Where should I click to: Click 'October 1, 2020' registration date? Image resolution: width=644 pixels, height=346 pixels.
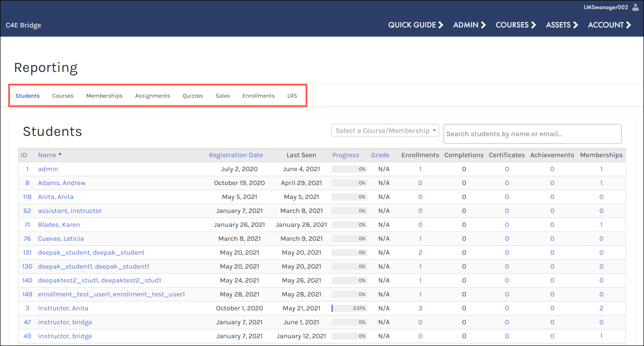point(239,308)
